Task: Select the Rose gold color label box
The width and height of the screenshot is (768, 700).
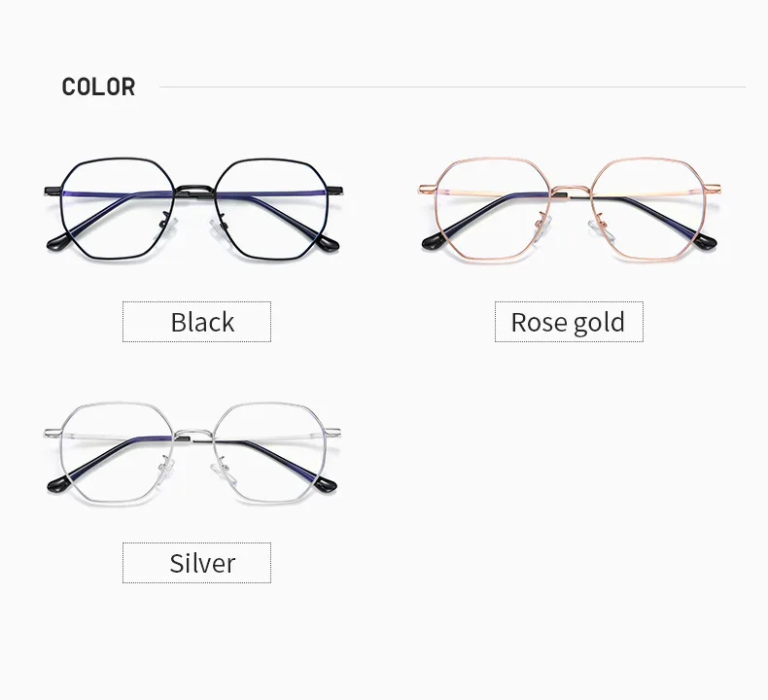Action: pos(569,322)
